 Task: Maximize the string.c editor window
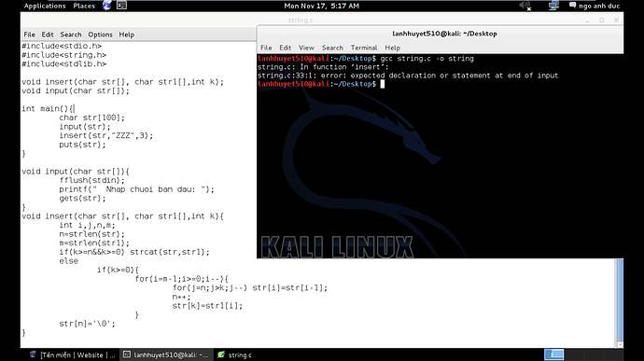pos(602,20)
